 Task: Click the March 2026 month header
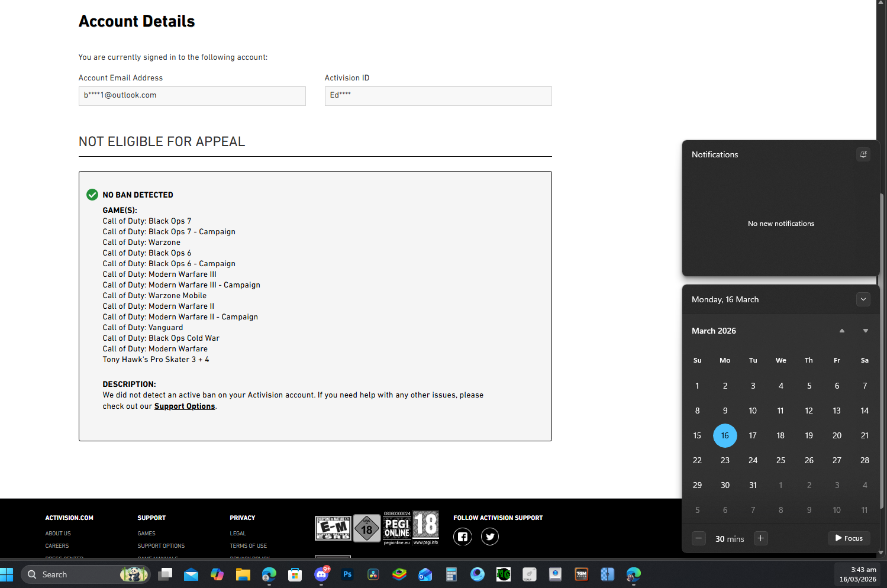point(714,331)
